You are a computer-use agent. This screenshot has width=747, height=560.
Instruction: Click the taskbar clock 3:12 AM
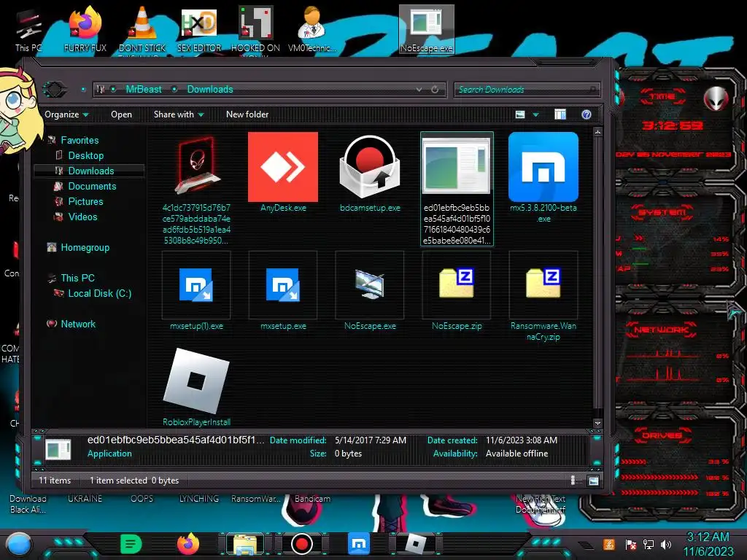pos(708,537)
